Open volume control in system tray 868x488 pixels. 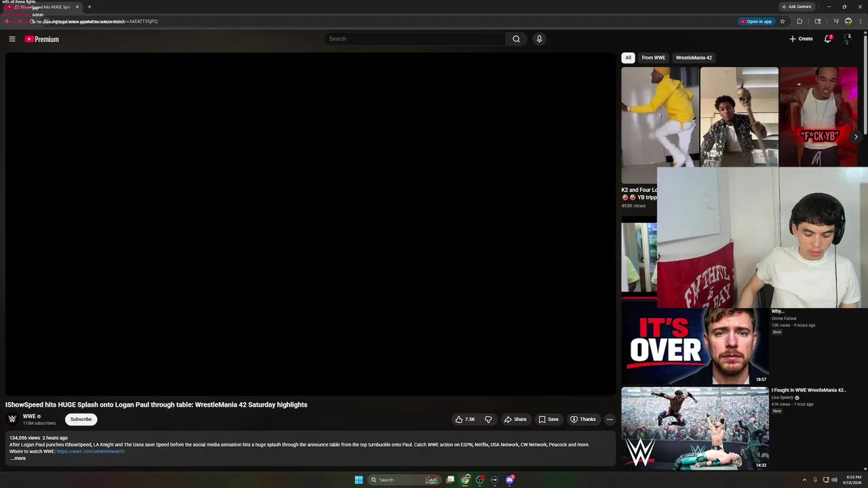tap(834, 480)
